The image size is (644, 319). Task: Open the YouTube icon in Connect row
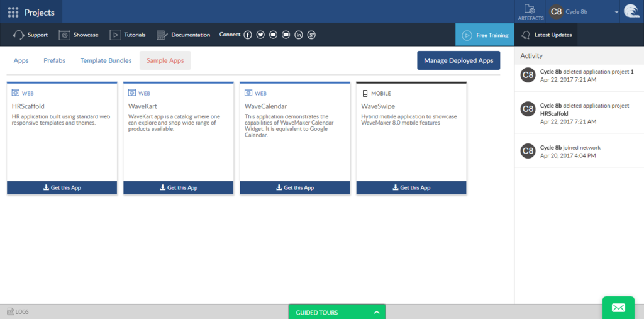273,35
